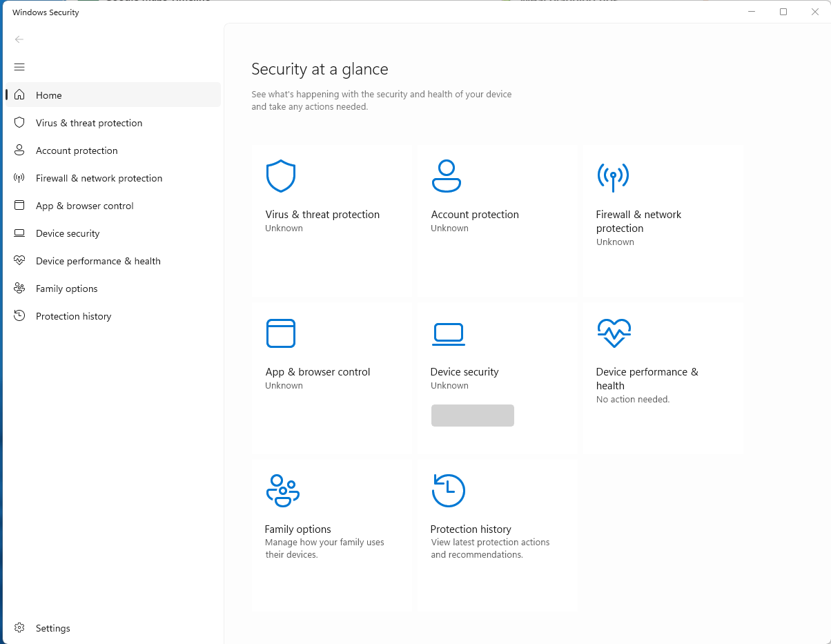The image size is (831, 644).
Task: Minimize the Windows Security window
Action: [x=752, y=12]
